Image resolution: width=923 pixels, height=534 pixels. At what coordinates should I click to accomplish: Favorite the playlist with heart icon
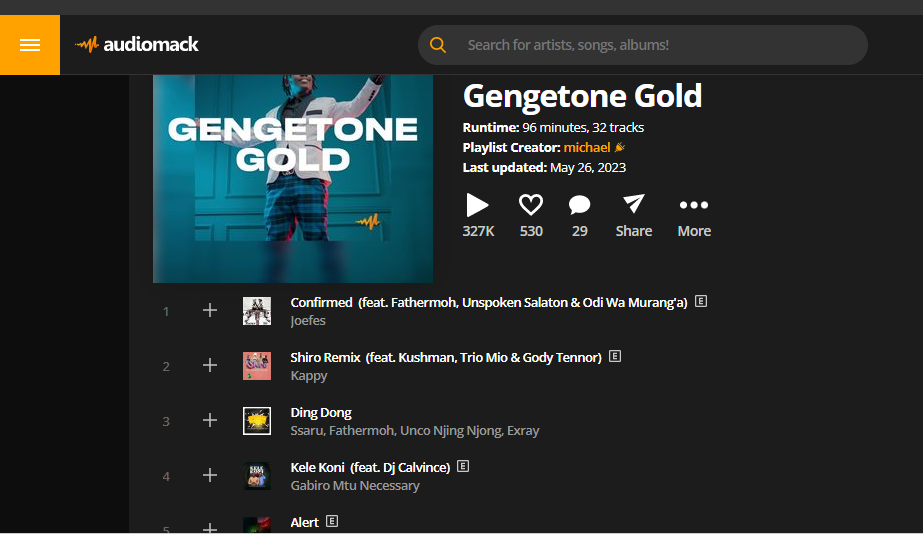click(x=530, y=205)
